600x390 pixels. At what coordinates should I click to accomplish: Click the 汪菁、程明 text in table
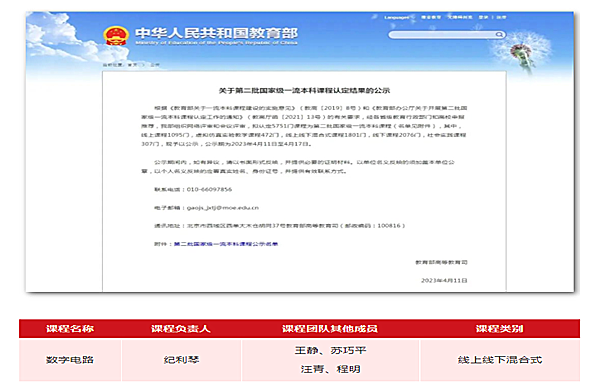point(331,369)
